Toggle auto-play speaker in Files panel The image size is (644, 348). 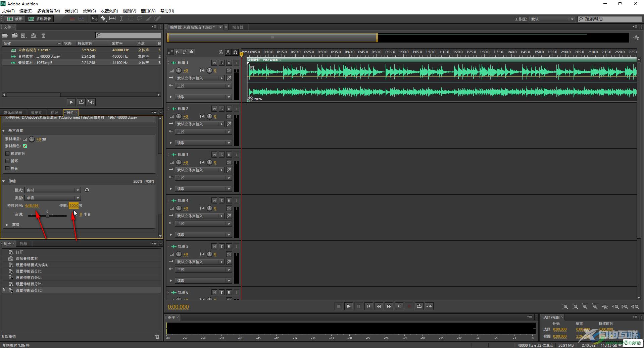[91, 102]
